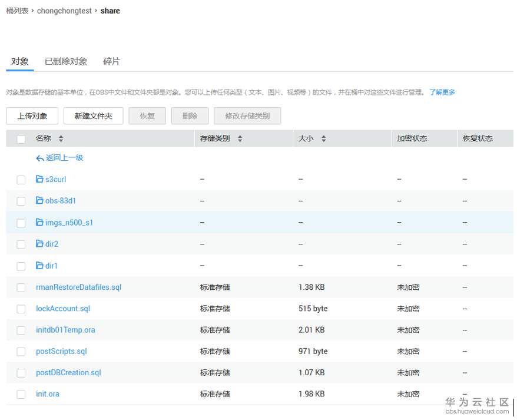Toggle sort order on the 存储类别 column
The image size is (517, 420).
click(240, 138)
